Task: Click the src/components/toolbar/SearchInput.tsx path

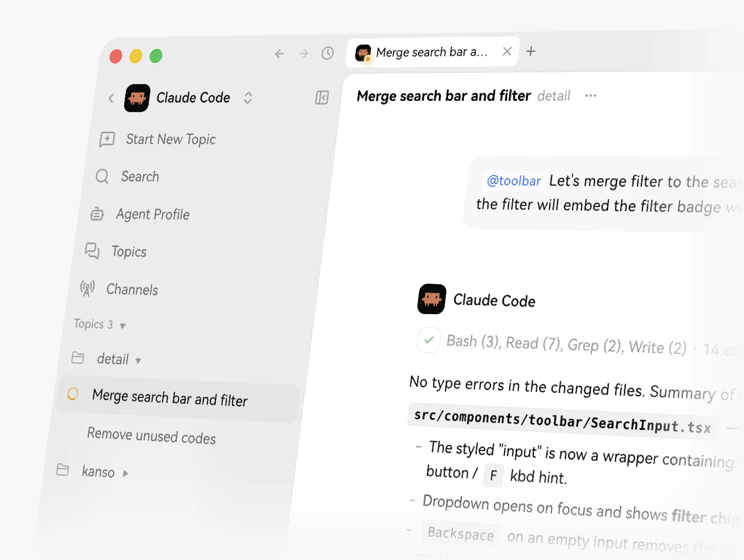Action: tap(563, 421)
